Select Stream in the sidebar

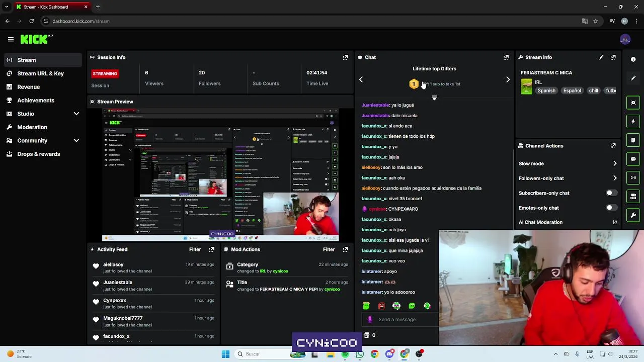click(x=43, y=60)
